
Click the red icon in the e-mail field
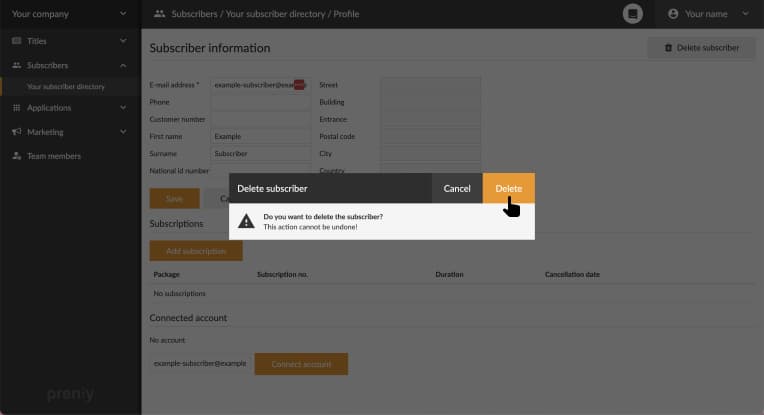point(299,85)
